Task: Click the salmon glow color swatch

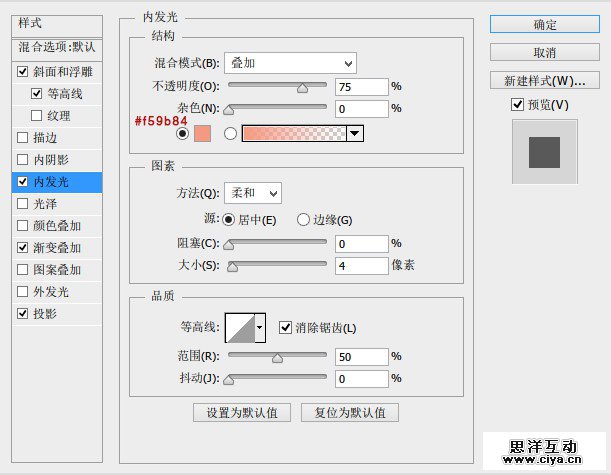Action: point(202,133)
